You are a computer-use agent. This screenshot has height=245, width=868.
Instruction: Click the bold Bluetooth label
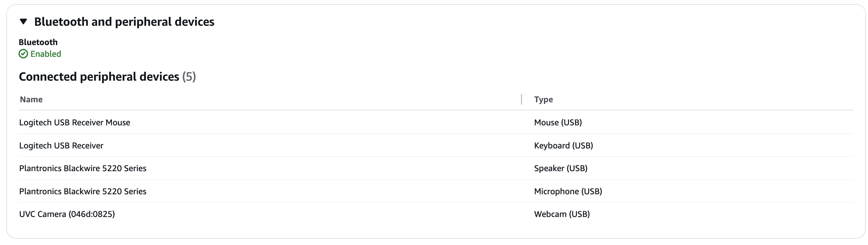(x=38, y=42)
